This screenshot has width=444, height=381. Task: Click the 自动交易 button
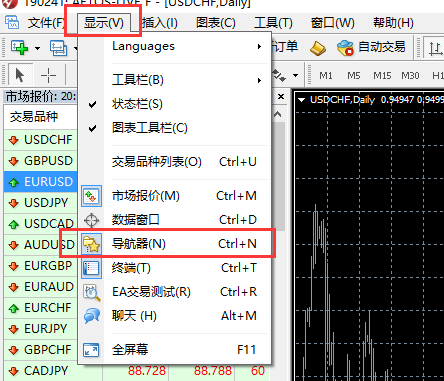coord(371,47)
